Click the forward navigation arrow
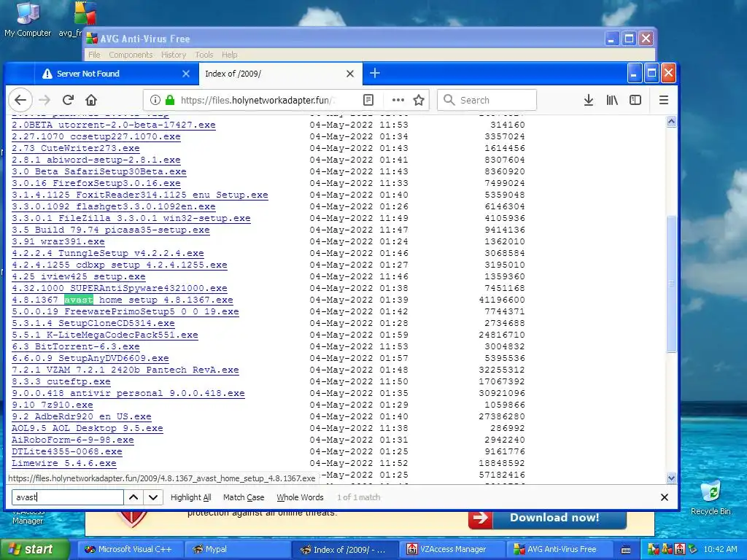Image resolution: width=747 pixels, height=560 pixels. [x=44, y=100]
